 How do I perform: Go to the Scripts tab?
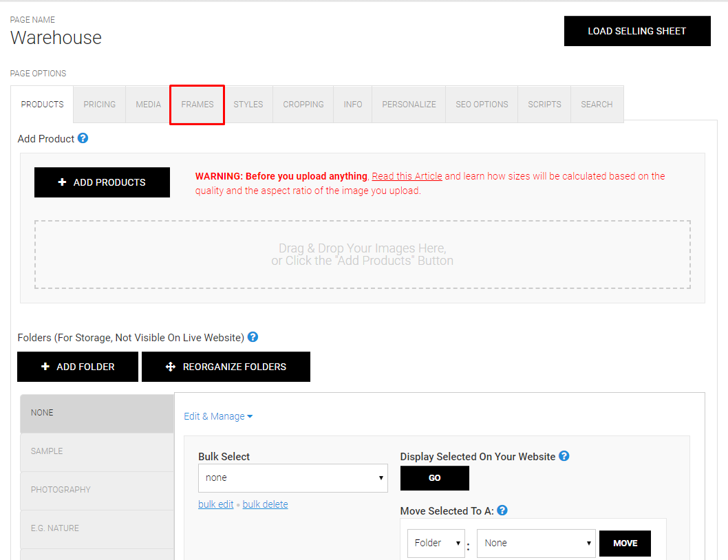[544, 105]
